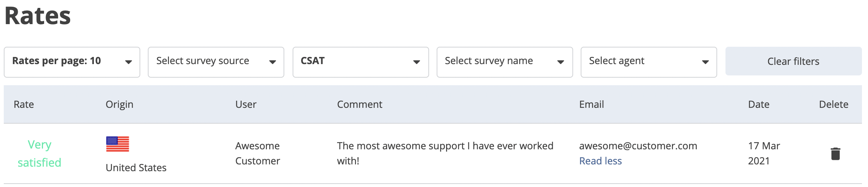Image resolution: width=868 pixels, height=187 pixels.
Task: Select the Email column header
Action: click(x=591, y=104)
